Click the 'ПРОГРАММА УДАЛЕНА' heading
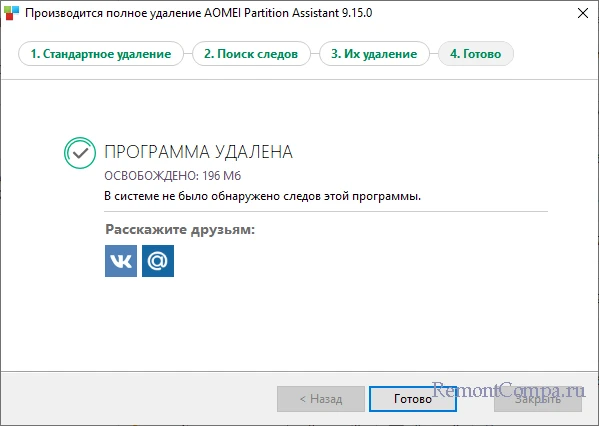599x426 pixels. click(x=199, y=152)
